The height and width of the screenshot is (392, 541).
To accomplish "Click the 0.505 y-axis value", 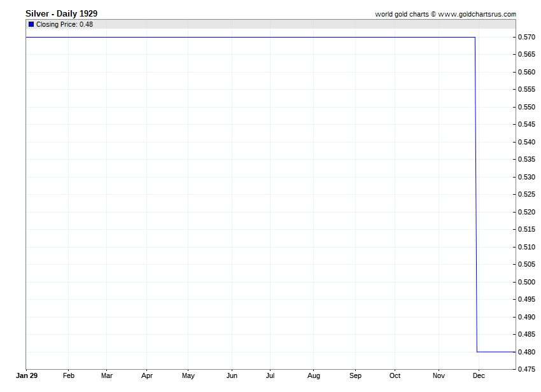I will pyautogui.click(x=526, y=264).
